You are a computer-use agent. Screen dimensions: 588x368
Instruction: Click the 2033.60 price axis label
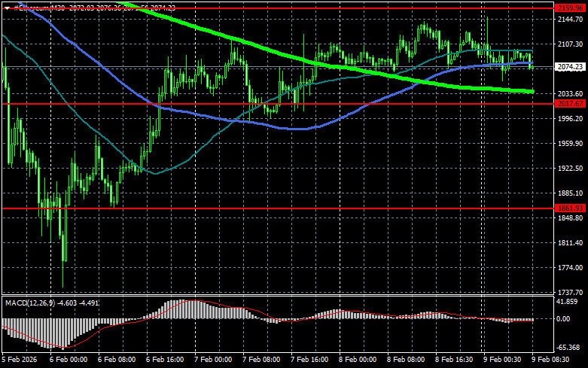(x=570, y=93)
